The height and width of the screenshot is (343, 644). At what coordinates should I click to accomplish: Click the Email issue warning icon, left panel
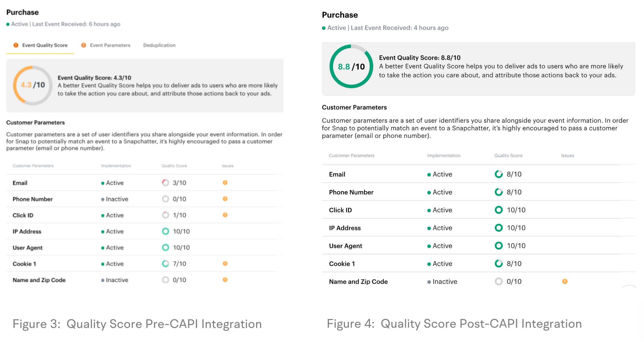225,182
